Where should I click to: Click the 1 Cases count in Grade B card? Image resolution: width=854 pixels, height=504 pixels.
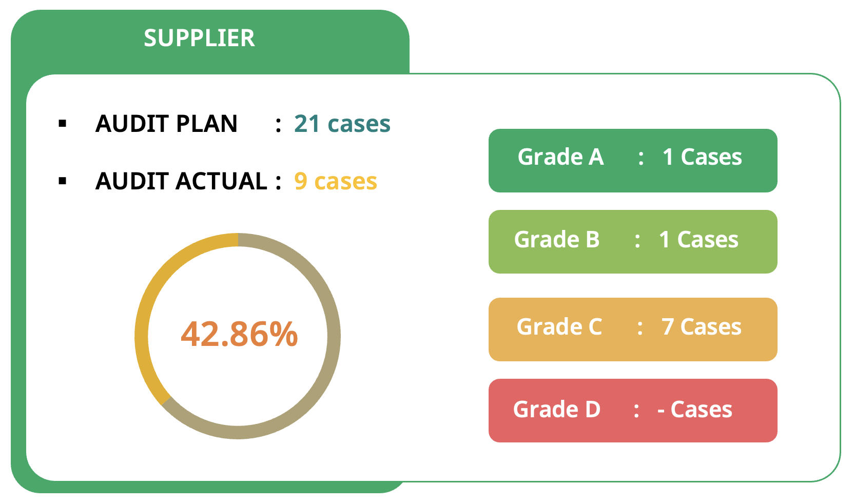pos(698,240)
